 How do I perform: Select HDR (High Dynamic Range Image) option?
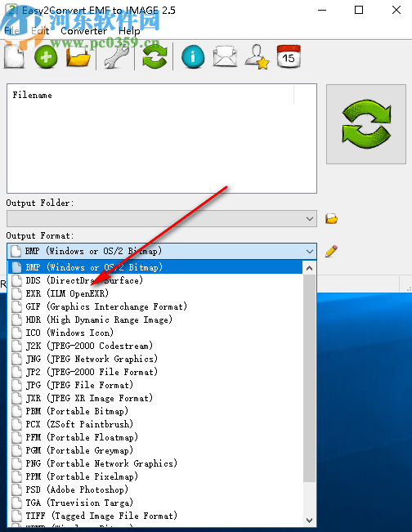point(155,320)
